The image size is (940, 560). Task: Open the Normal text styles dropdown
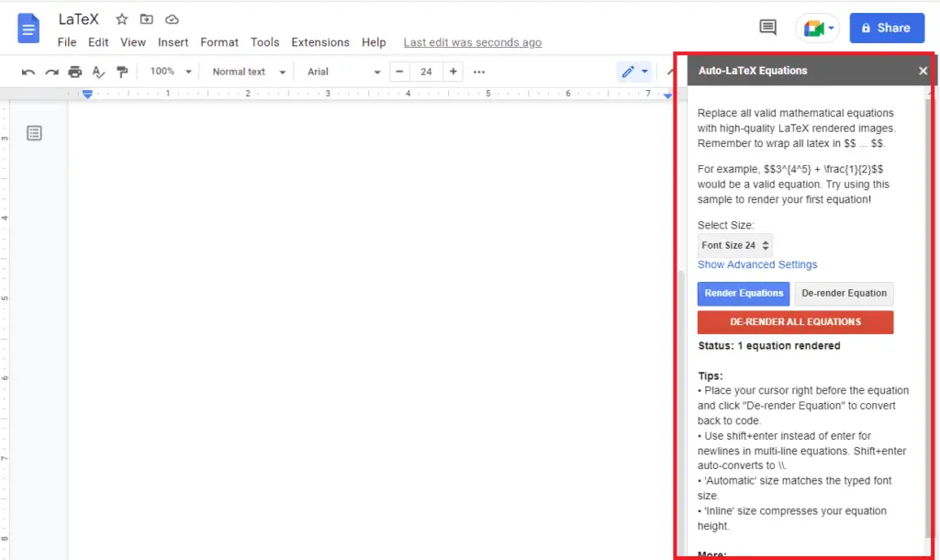coord(244,71)
